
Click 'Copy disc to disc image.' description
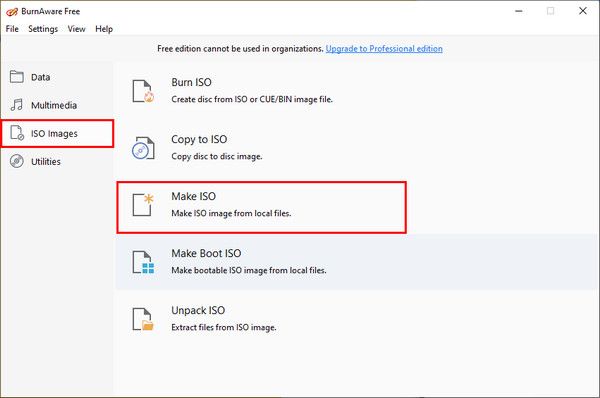click(217, 157)
